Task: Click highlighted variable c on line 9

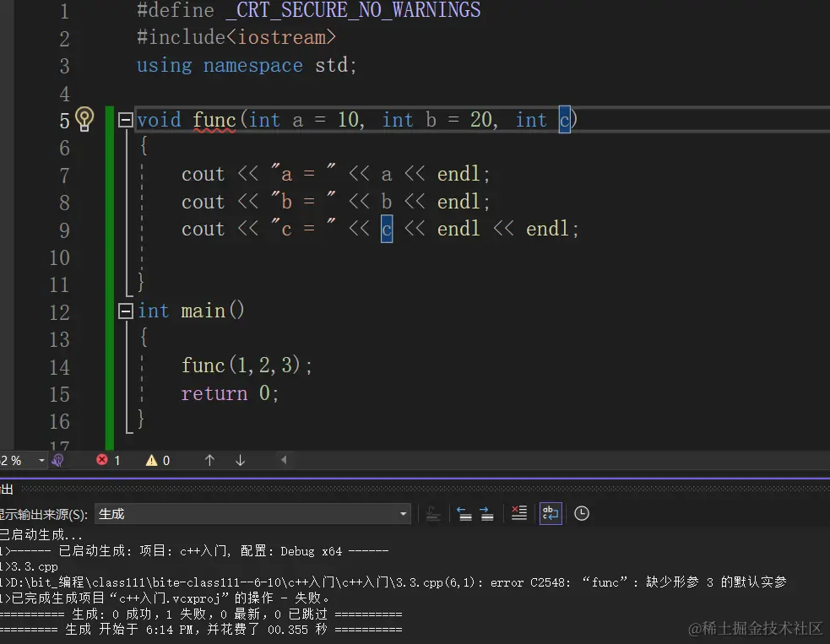Action: (387, 229)
